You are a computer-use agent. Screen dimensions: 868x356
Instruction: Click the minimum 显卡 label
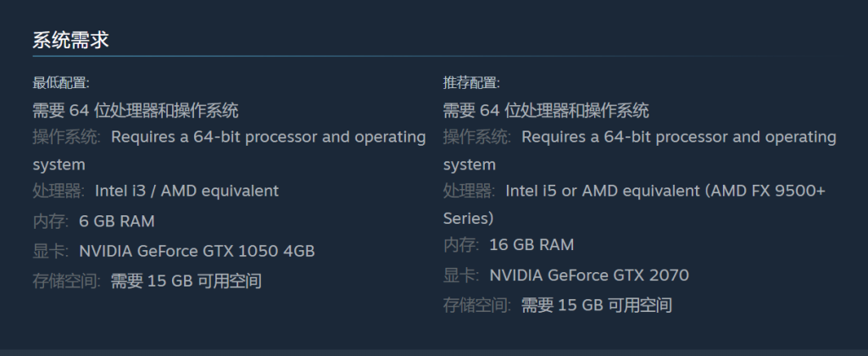pos(50,252)
